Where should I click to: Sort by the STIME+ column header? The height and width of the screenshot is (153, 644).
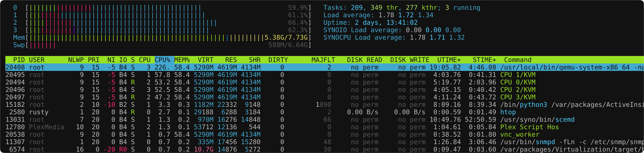484,60
